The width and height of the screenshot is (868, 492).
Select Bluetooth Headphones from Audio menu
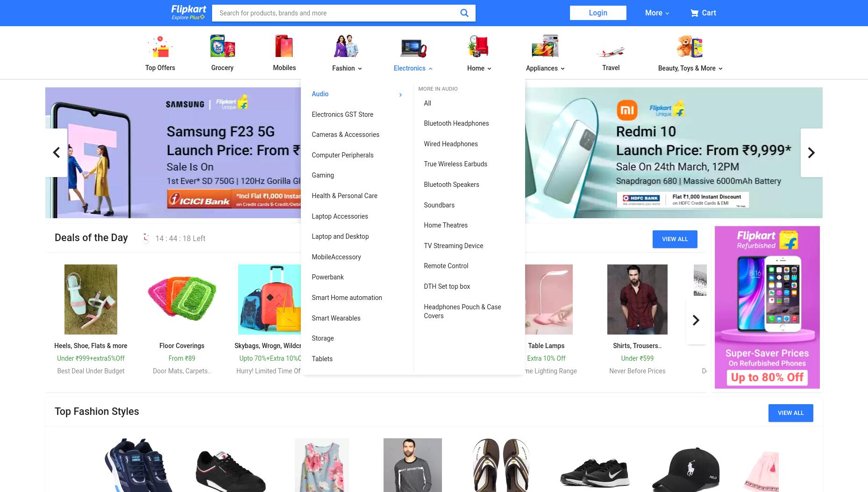click(456, 123)
